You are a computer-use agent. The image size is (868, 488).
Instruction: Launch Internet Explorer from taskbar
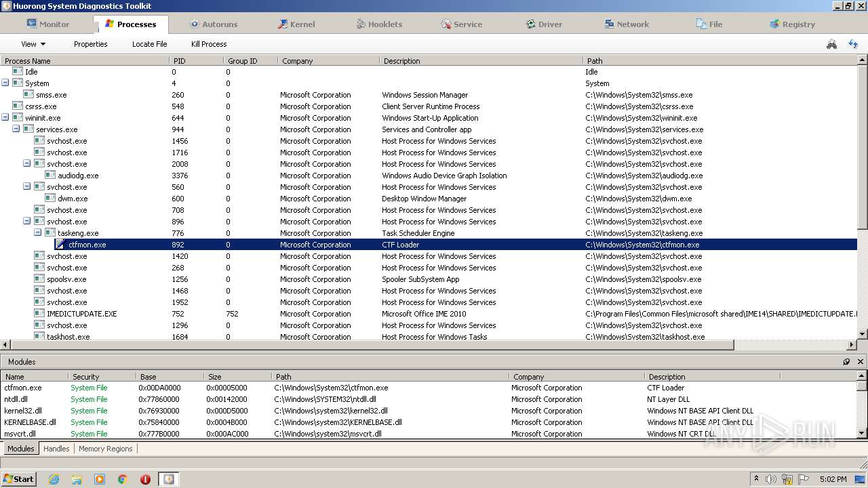(54, 479)
